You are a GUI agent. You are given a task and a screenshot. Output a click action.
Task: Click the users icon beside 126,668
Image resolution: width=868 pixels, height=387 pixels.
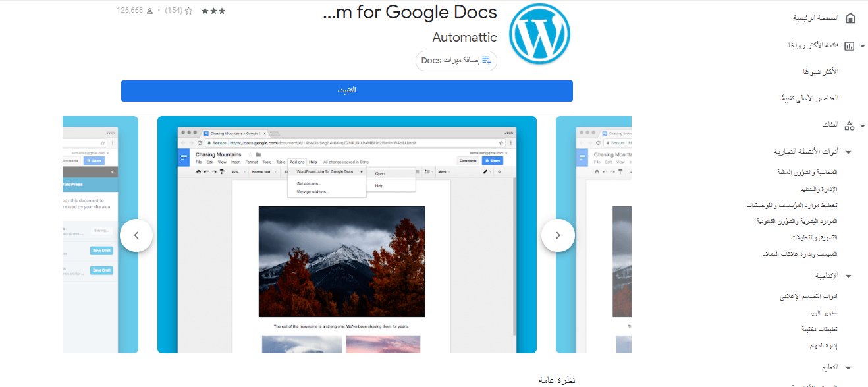pyautogui.click(x=149, y=11)
